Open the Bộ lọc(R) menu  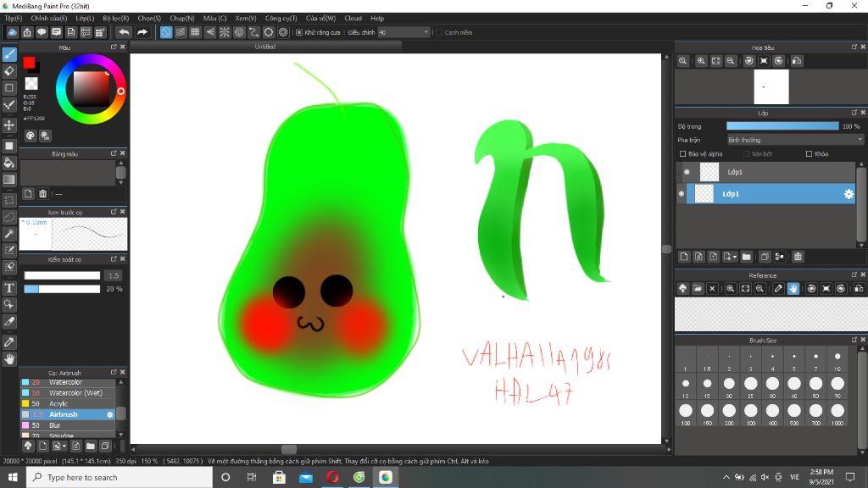click(x=115, y=19)
